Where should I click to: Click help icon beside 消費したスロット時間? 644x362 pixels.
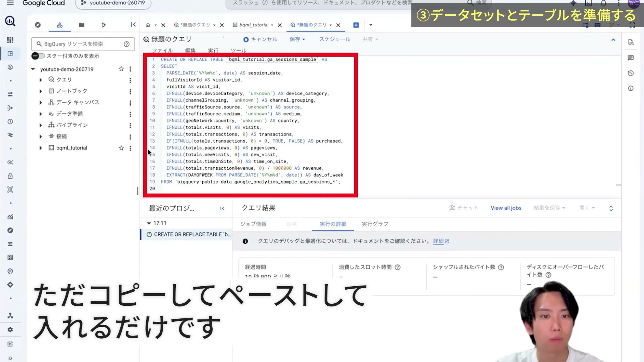click(x=397, y=267)
